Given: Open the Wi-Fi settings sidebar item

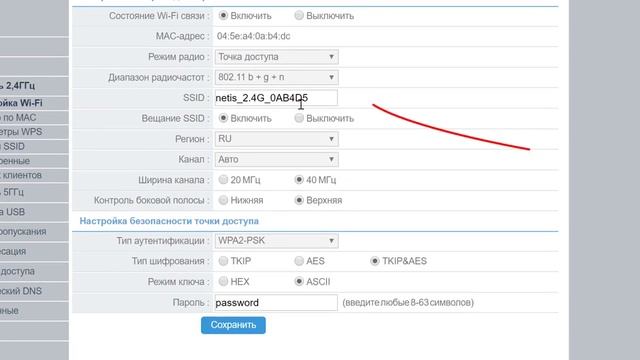Looking at the screenshot, I should 34,103.
